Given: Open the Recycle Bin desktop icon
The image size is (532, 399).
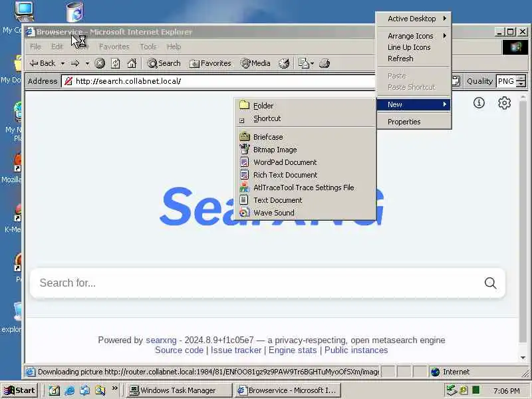Looking at the screenshot, I should (74, 12).
